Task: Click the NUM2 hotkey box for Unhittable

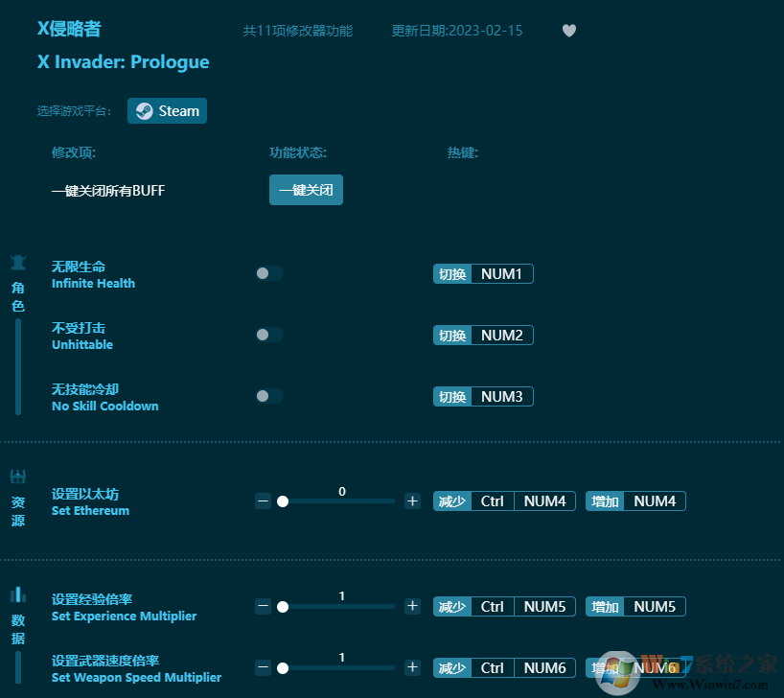Action: click(501, 336)
